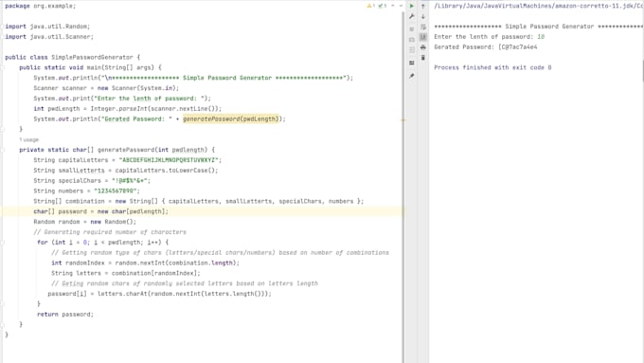This screenshot has width=644, height=363.
Task: Click the green checkmark typo indicator
Action: pyautogui.click(x=383, y=6)
